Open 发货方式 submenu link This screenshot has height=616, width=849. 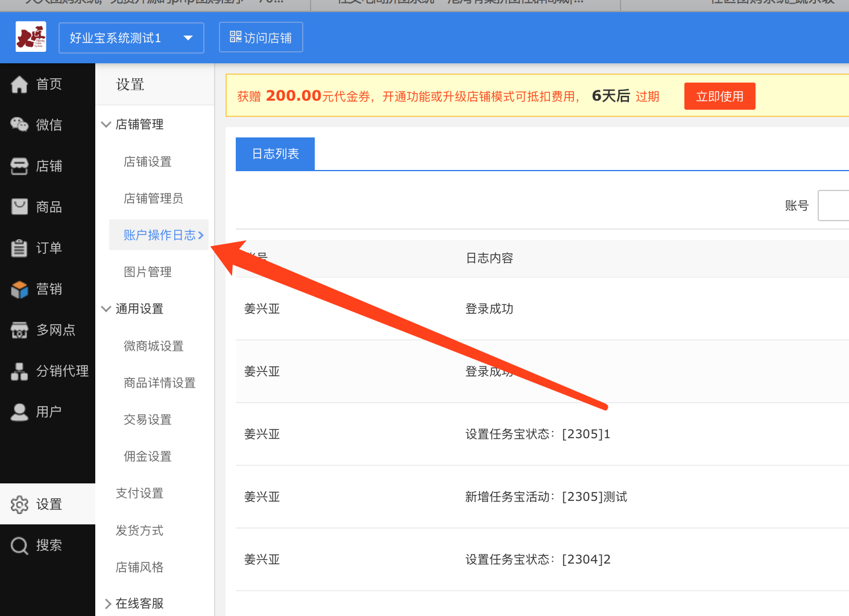pos(140,530)
